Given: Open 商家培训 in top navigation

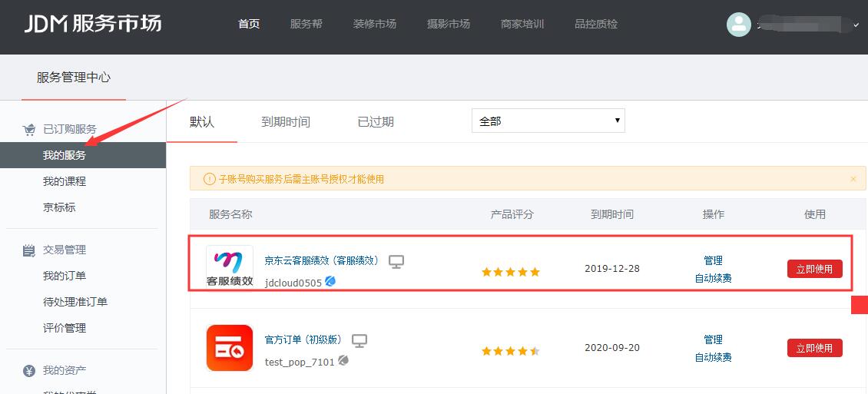Looking at the screenshot, I should 522,24.
